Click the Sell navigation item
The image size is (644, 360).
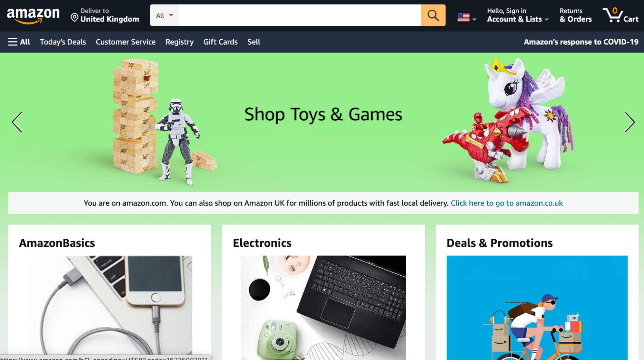254,42
